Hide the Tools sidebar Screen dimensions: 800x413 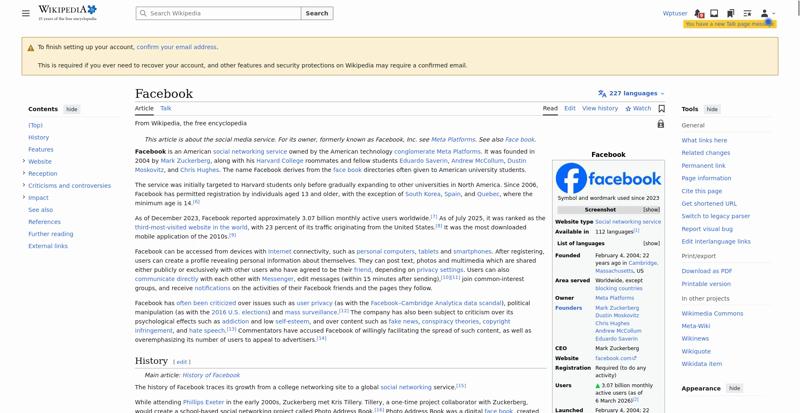712,109
